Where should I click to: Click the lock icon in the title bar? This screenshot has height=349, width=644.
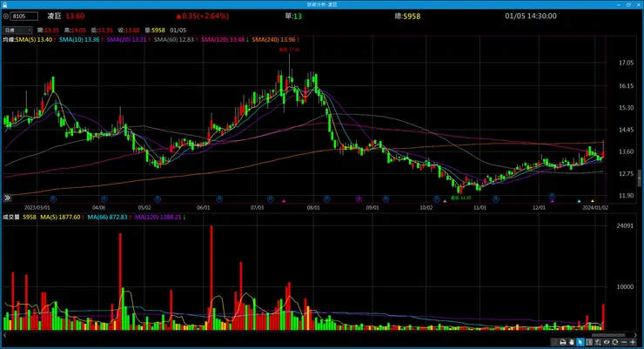[4, 4]
